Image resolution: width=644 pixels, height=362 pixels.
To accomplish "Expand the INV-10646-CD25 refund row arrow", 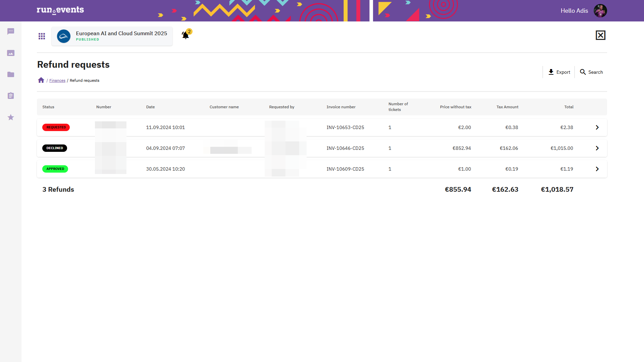I will click(597, 148).
